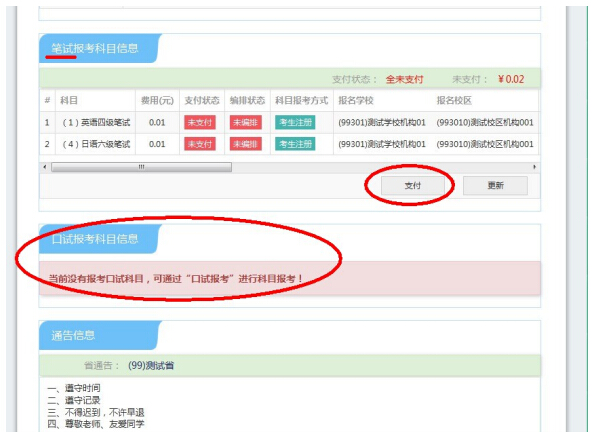
Task: Click 考生注册 tag in first row
Action: 295,123
